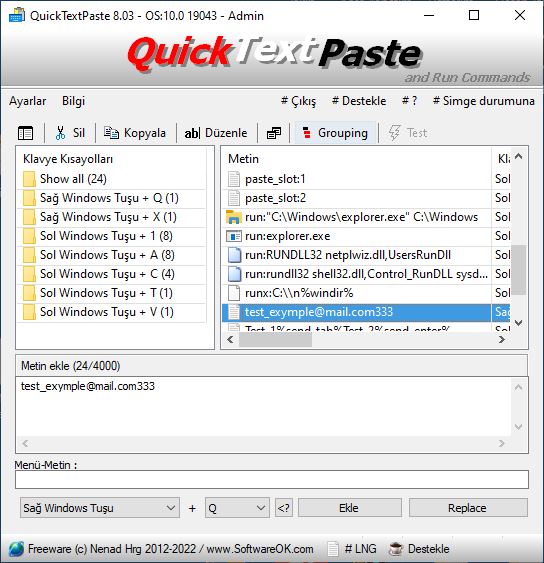Open the Q key selection dropdown
The height and width of the screenshot is (563, 544).
tap(237, 508)
